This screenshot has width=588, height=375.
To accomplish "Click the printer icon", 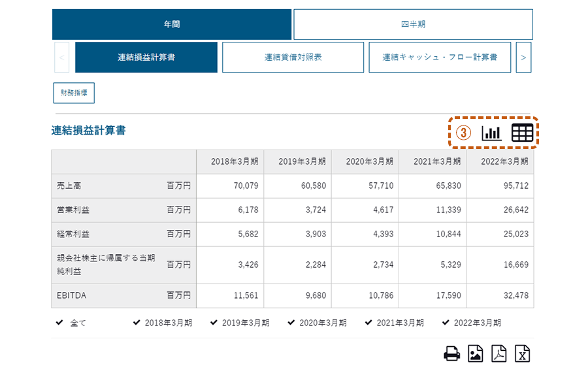I will pos(452,353).
